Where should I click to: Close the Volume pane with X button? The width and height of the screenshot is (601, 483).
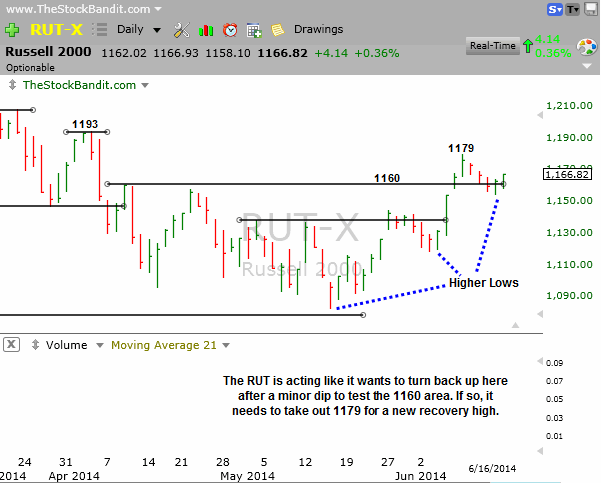11,344
